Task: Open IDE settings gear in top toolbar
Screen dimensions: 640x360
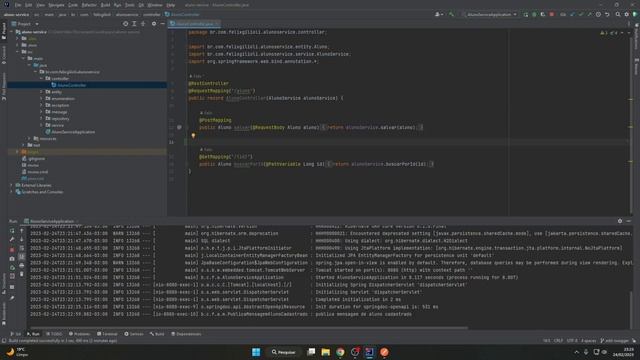Action: (627, 14)
